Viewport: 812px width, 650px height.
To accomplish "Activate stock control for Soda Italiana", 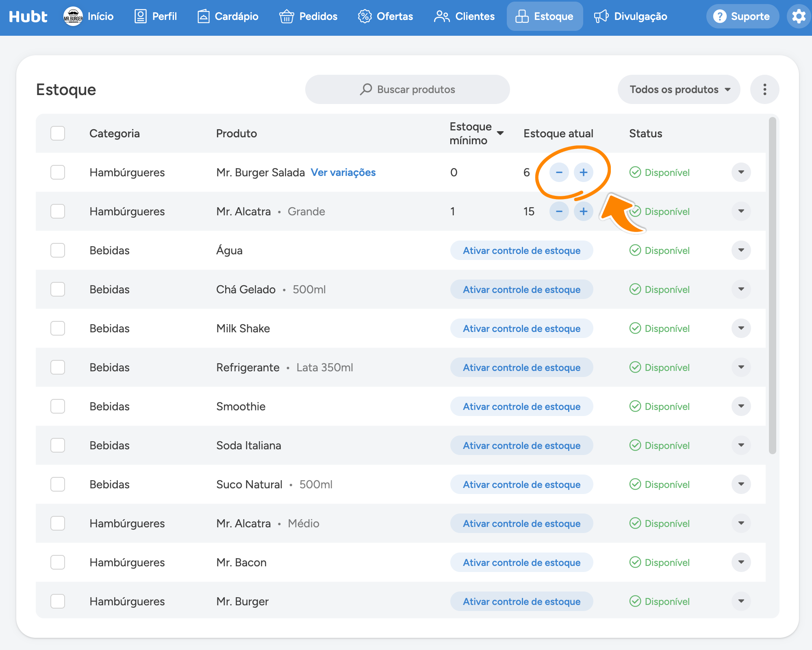I will coord(522,445).
